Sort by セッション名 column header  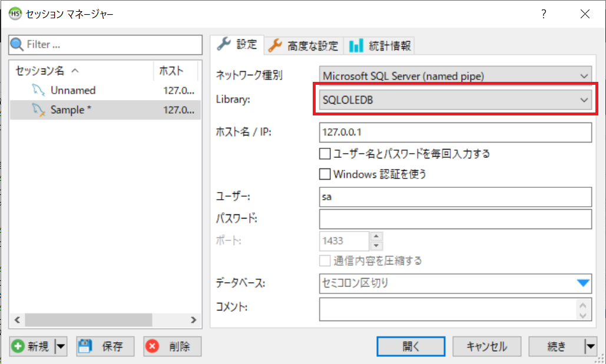pos(82,71)
